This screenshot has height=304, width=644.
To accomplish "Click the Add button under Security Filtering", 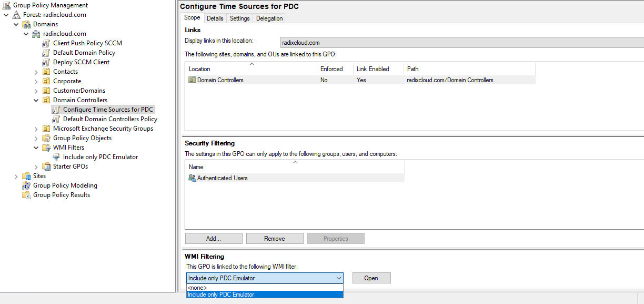I will tap(213, 238).
